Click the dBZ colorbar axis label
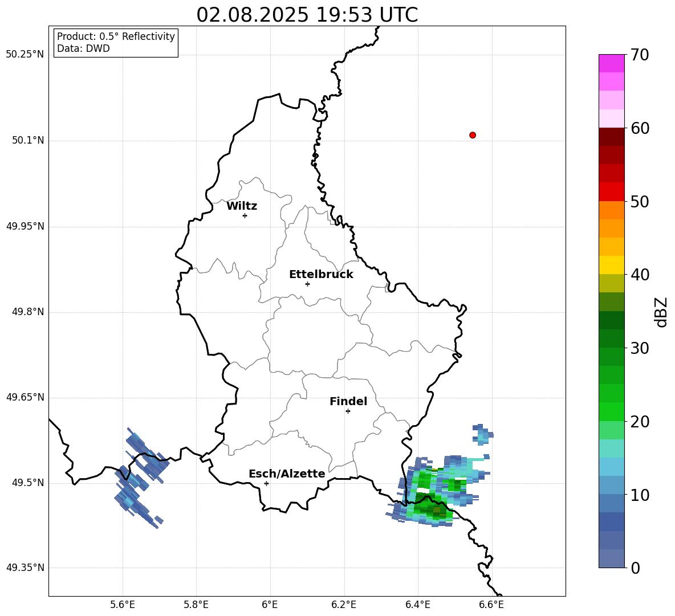Screen dimensions: 675x616 tap(661, 312)
